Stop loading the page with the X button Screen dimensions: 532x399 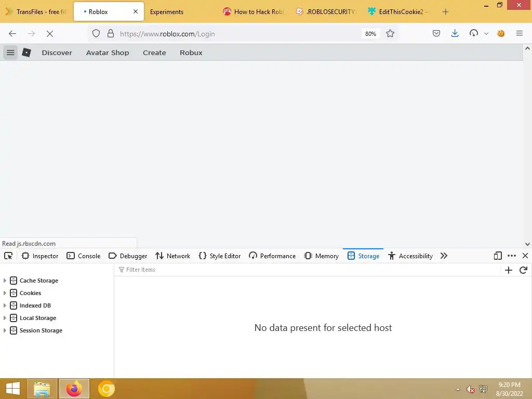50,34
